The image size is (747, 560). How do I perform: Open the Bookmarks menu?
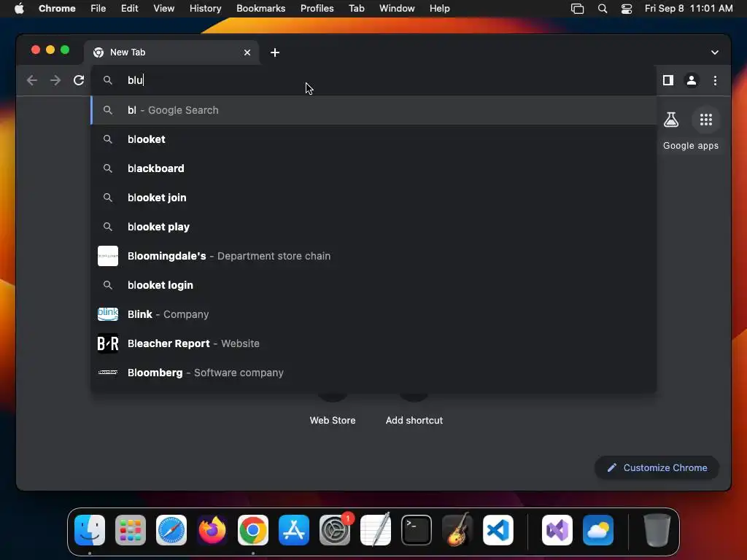260,9
